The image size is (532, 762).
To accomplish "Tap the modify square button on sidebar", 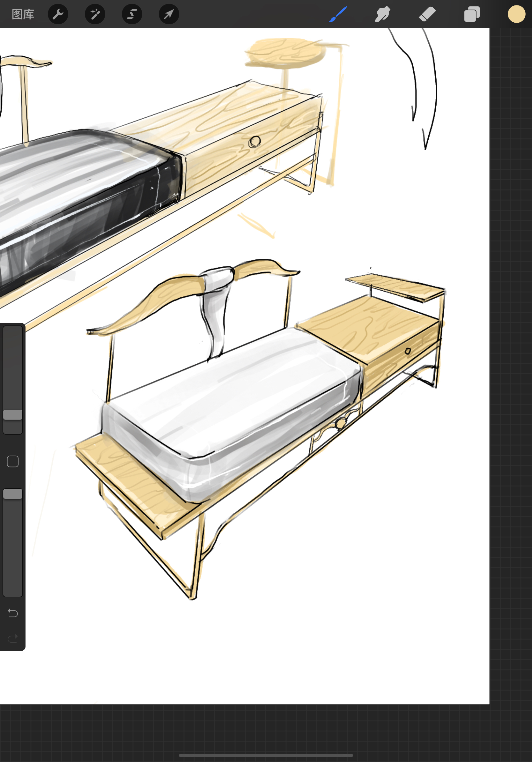I will 13,461.
